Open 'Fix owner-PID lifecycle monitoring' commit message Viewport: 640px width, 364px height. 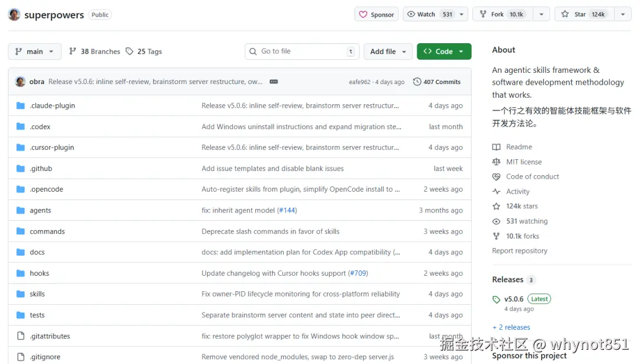pyautogui.click(x=301, y=294)
